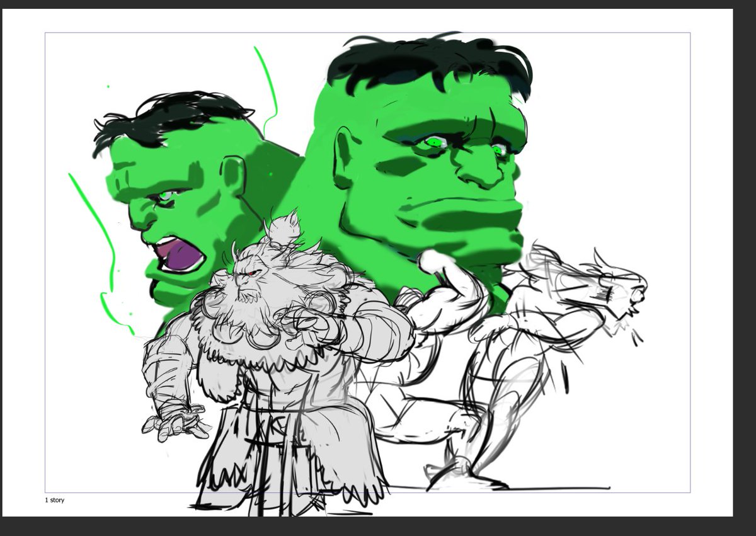Click the purple open mouth of the left Hulk

click(180, 254)
